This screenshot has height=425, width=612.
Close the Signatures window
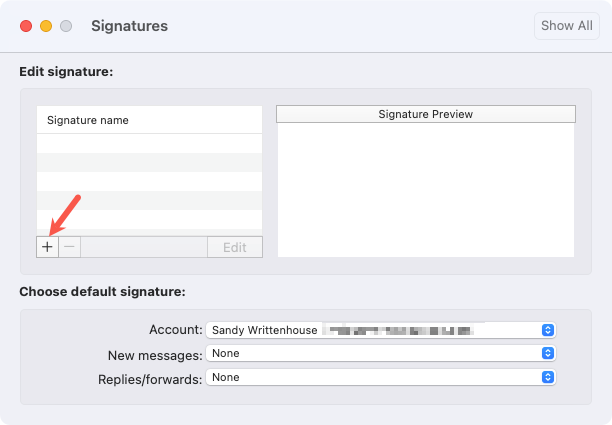click(x=26, y=26)
